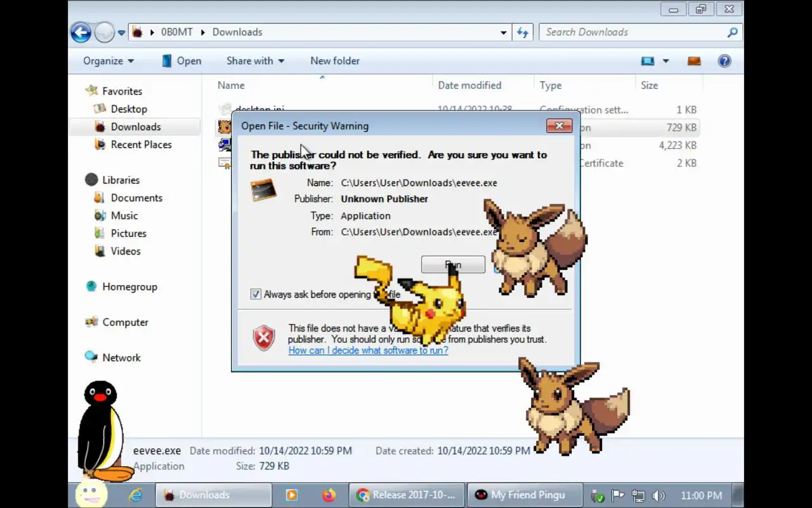Expand the Organize menu
812x508 pixels.
(x=108, y=61)
